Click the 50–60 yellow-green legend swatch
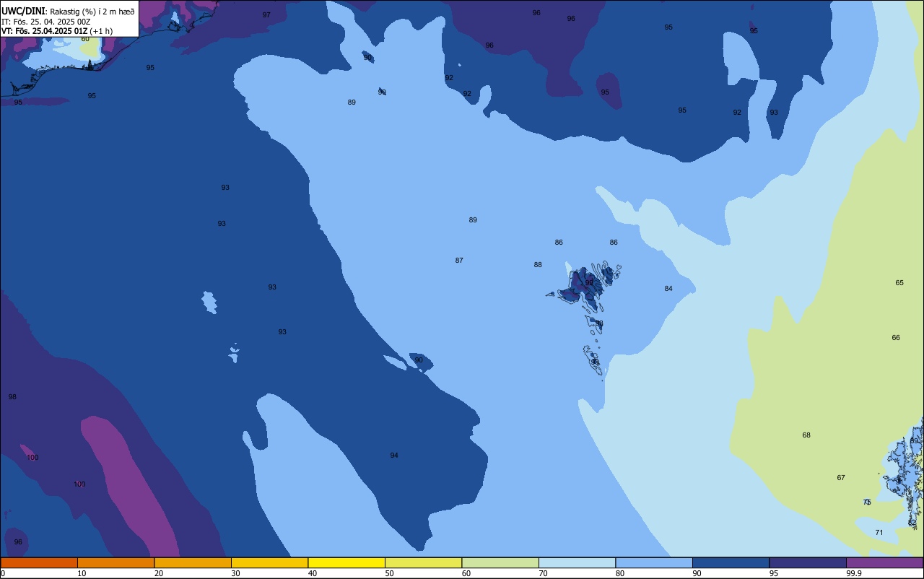 coord(423,562)
